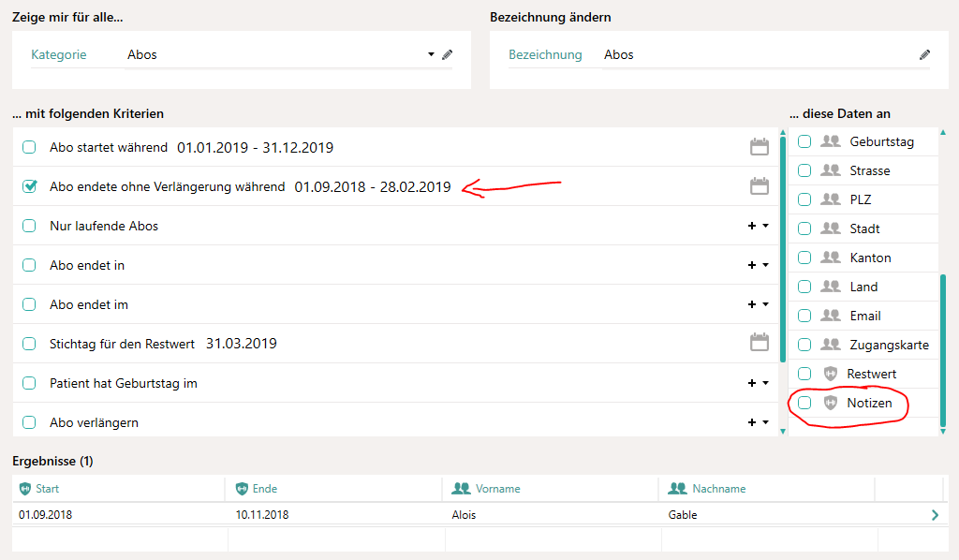Check the Abo endet in criterion
The width and height of the screenshot is (959, 560).
pyautogui.click(x=29, y=265)
